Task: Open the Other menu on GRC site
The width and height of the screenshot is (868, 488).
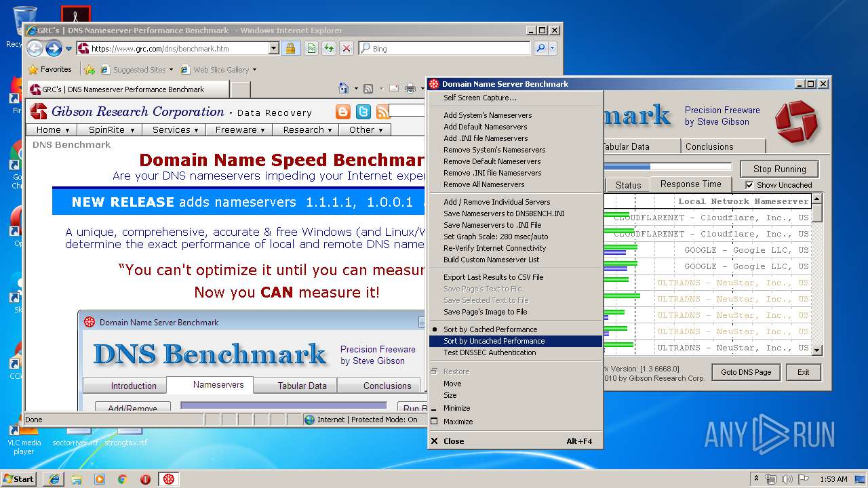Action: [x=366, y=129]
